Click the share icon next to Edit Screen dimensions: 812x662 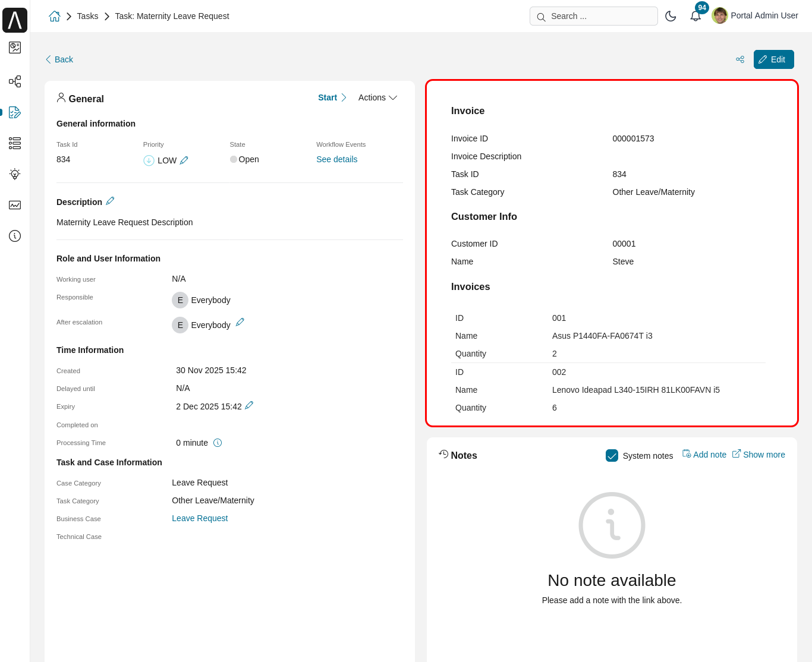click(740, 59)
